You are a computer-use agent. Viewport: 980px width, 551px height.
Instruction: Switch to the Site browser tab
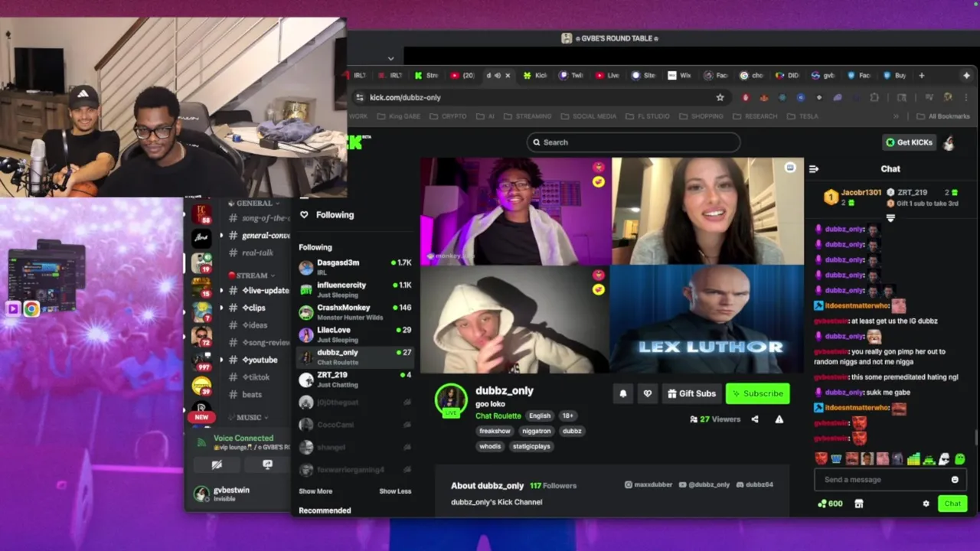tap(643, 76)
